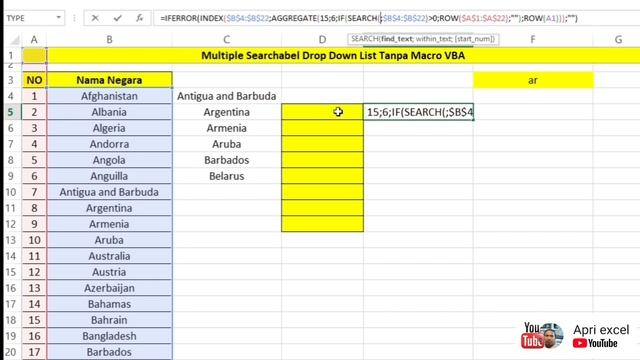Select column A header

click(x=34, y=40)
